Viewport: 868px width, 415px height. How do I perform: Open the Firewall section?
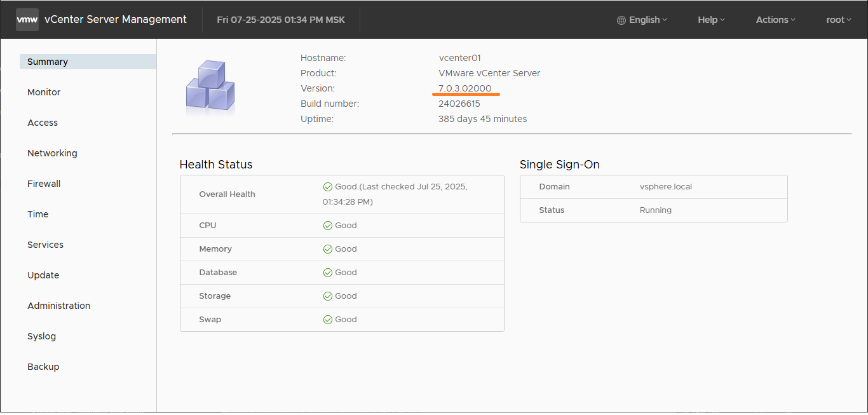point(44,184)
